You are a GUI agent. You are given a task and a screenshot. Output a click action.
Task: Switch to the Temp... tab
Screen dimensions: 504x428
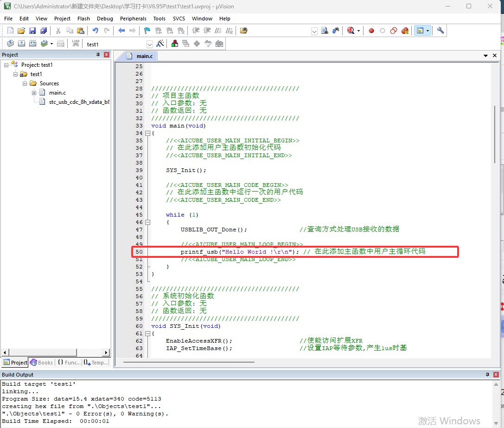(x=96, y=363)
